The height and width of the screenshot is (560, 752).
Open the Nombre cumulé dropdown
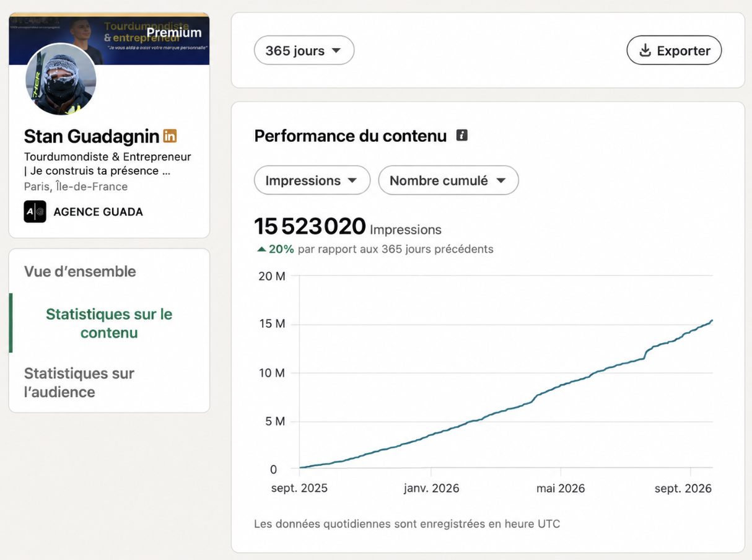pyautogui.click(x=448, y=180)
